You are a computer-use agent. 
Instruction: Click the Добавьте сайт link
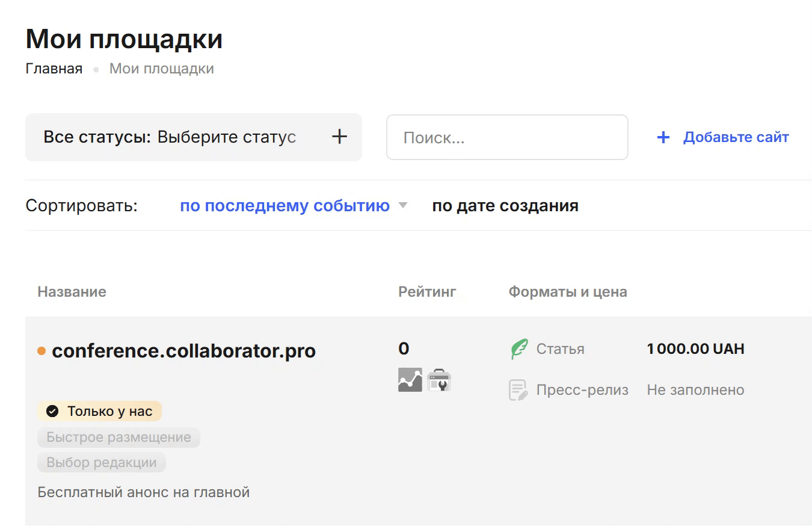click(x=735, y=137)
